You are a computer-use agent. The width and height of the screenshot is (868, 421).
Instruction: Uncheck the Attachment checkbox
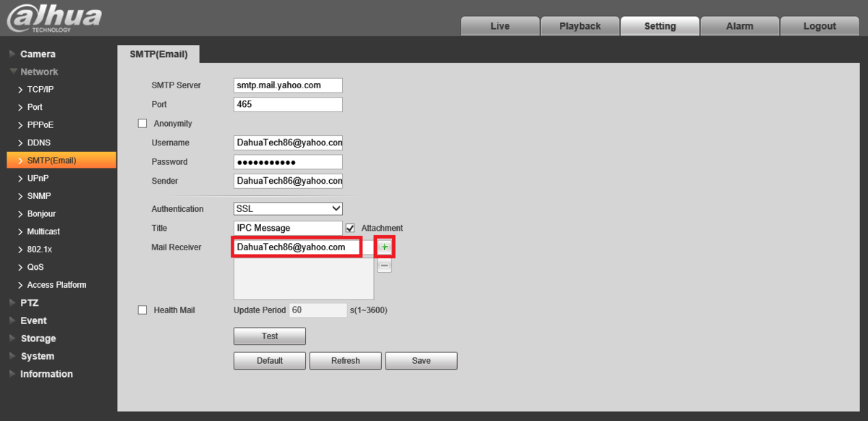pyautogui.click(x=350, y=228)
